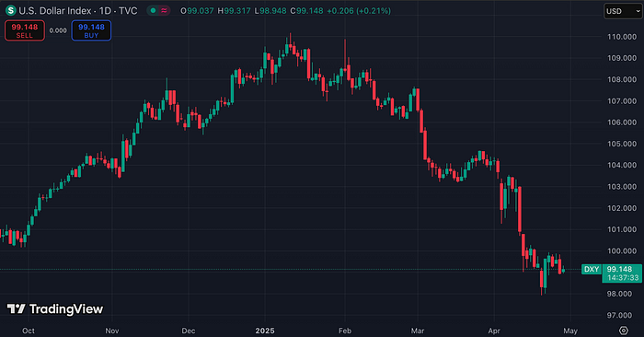
Task: Click the pink approximate-data indicator icon
Action: coord(164,11)
